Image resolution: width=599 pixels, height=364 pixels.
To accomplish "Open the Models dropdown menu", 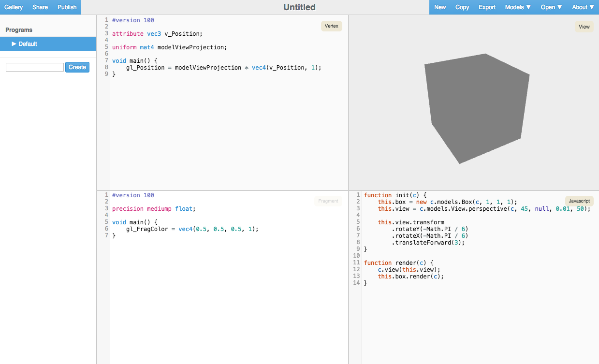I will pyautogui.click(x=518, y=7).
